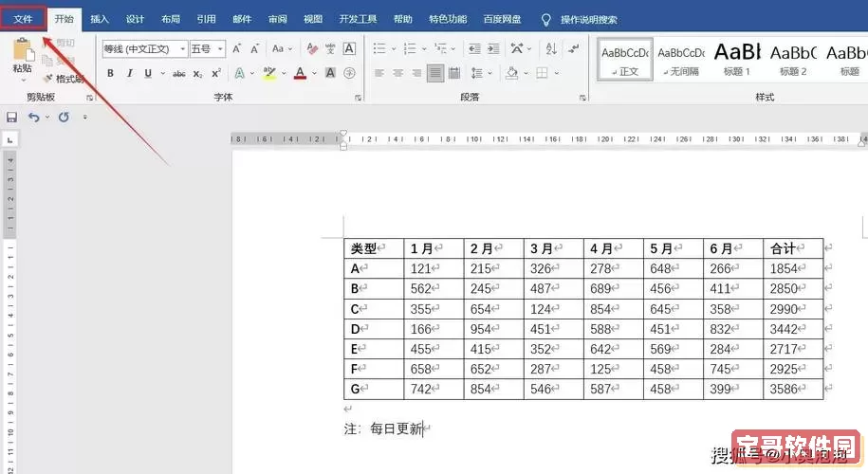Viewport: 868px width, 474px height.
Task: Align text left
Action: (379, 73)
